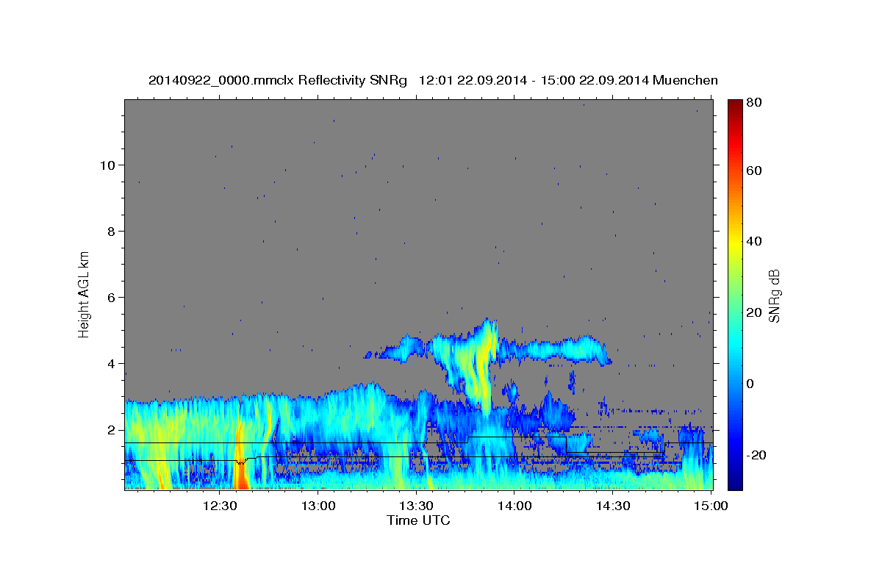Click the height tick label 2

coord(112,429)
